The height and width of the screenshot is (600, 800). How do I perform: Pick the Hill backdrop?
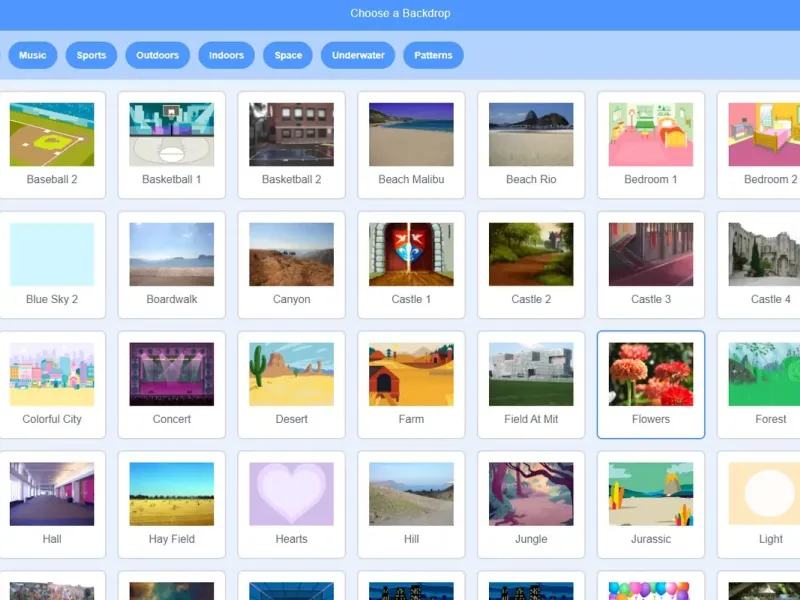coord(411,505)
